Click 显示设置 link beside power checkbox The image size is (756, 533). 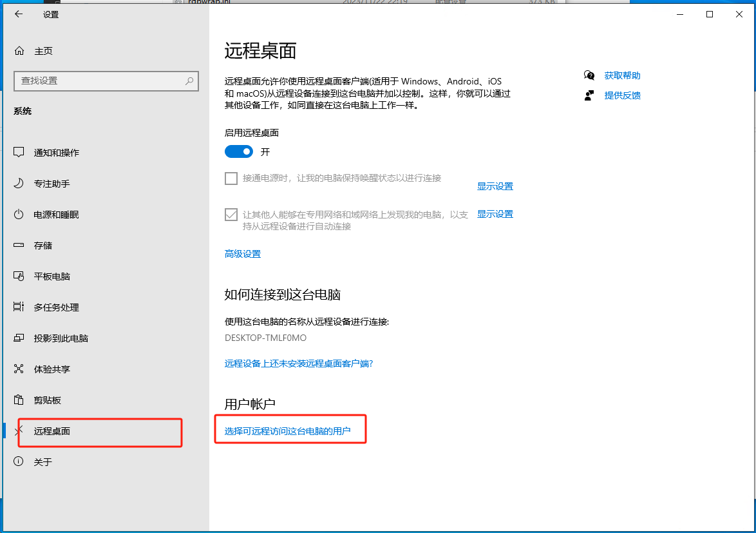[x=495, y=186]
